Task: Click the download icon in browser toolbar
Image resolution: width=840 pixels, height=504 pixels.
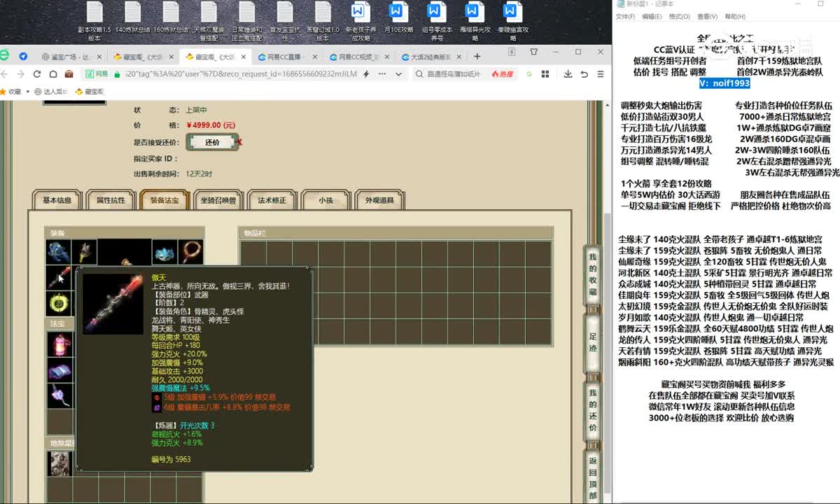Action: point(567,74)
